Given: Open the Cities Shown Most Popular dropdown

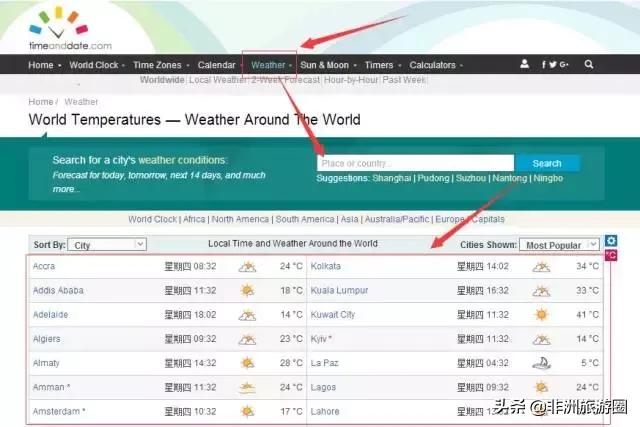Looking at the screenshot, I should [559, 245].
